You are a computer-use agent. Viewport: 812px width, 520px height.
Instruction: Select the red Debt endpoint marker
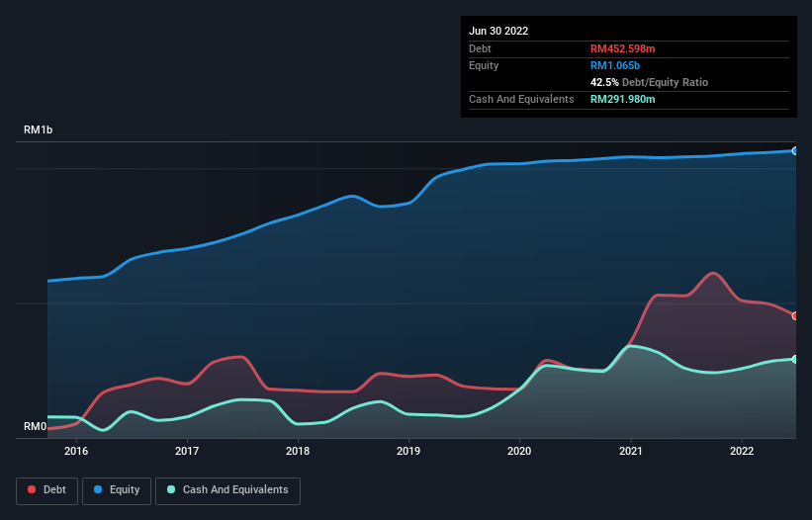(x=795, y=315)
